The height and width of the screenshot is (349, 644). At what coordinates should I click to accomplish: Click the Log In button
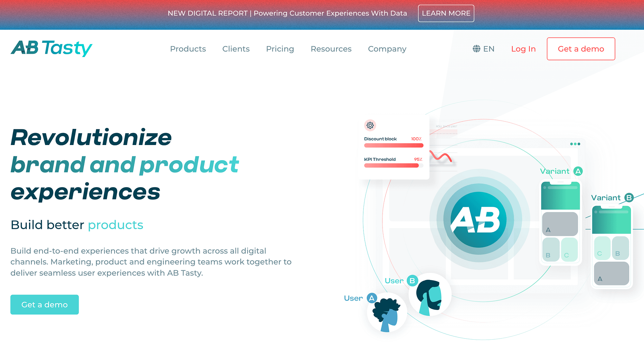[x=523, y=49]
